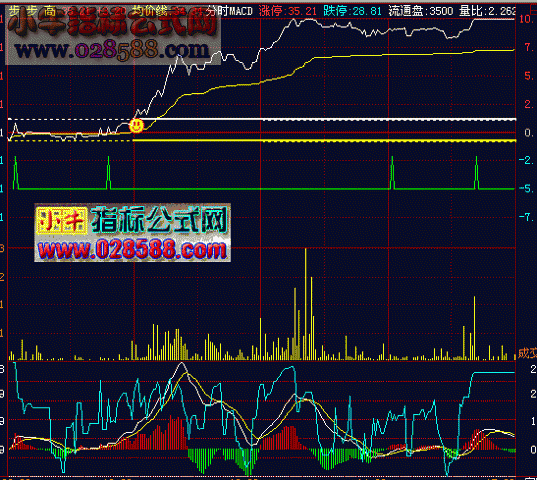Click the cyan -5. axis value on right

coord(527,189)
